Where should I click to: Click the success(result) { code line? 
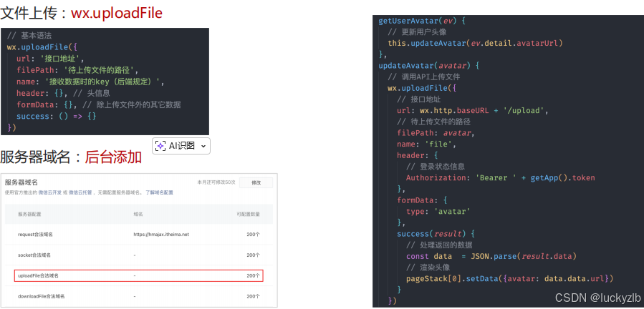436,234
